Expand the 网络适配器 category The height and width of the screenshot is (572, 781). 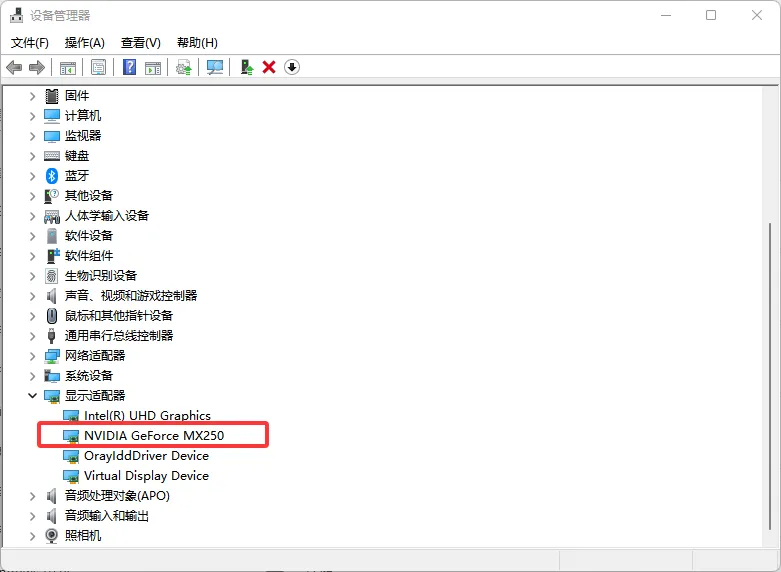pos(32,356)
